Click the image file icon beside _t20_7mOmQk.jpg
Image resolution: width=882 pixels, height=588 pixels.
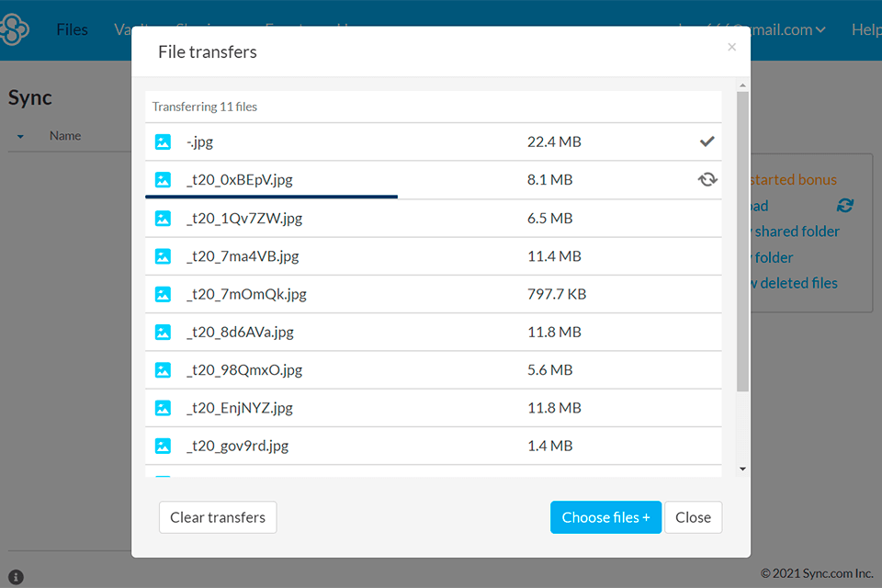163,294
